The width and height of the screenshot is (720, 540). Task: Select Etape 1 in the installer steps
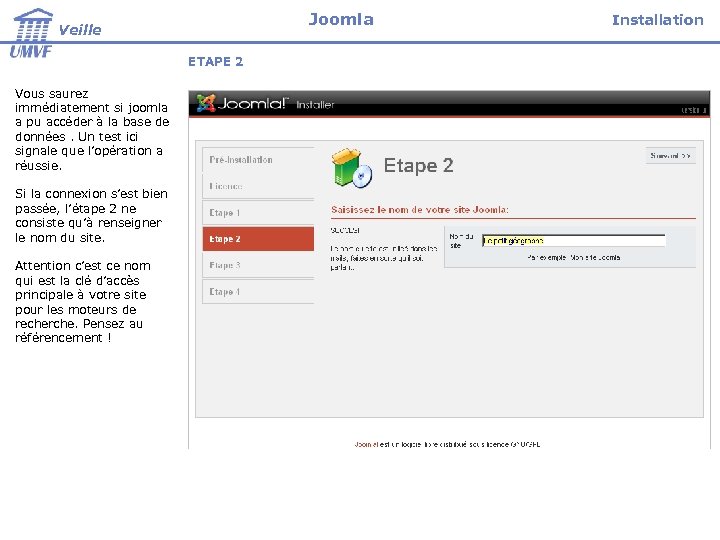[258, 213]
